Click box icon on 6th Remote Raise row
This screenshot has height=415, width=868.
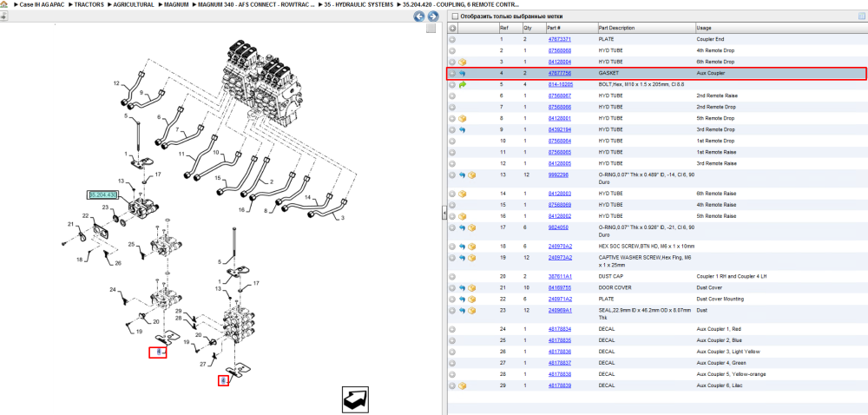(463, 194)
